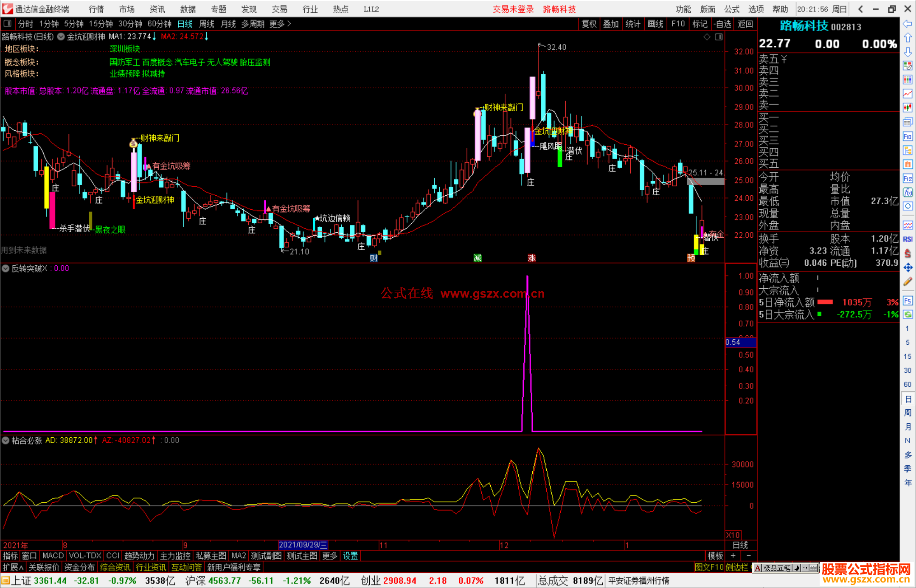Expand the 扩展 panel at bottom left
The height and width of the screenshot is (588, 916).
(x=13, y=567)
